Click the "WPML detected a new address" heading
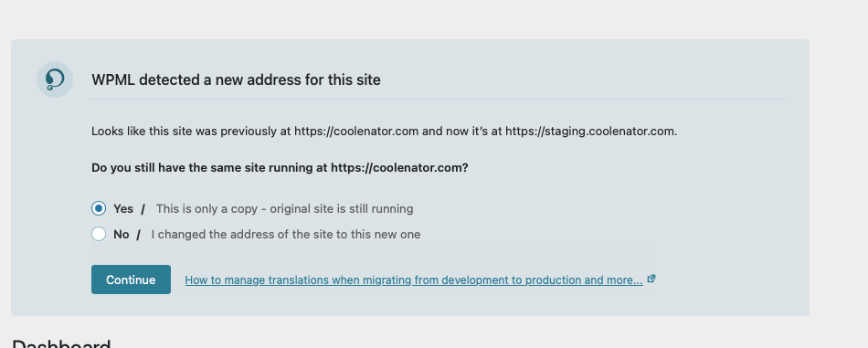This screenshot has height=348, width=868. [236, 79]
